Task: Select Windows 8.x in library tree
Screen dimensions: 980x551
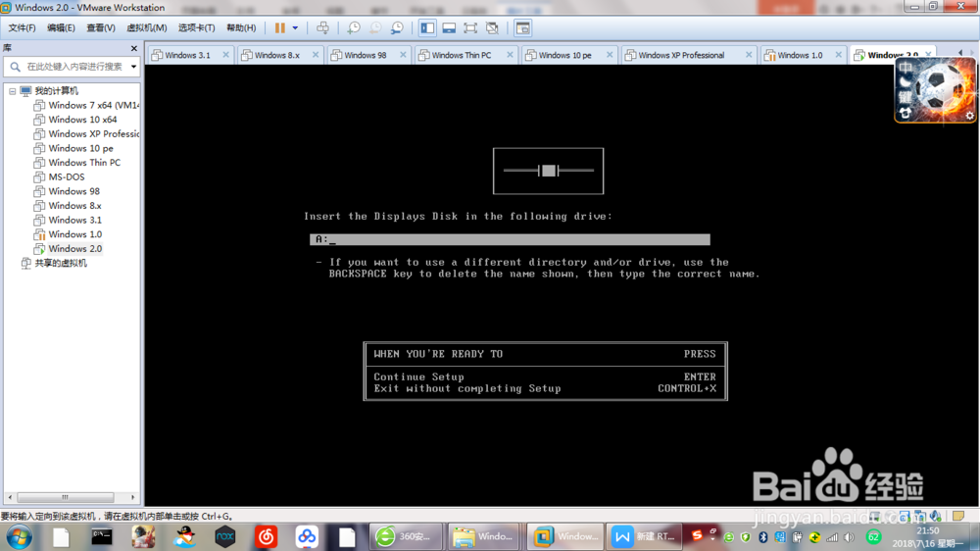Action: point(74,206)
